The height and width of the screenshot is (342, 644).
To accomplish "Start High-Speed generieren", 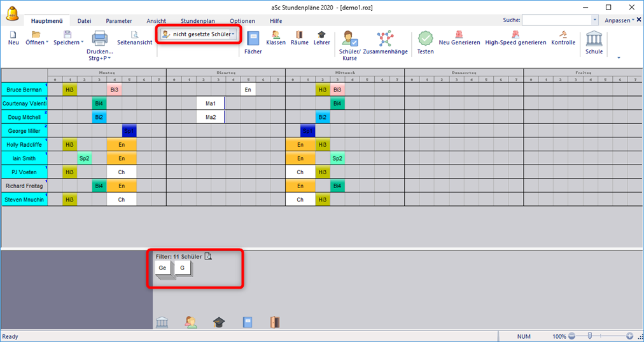I will pyautogui.click(x=515, y=35).
